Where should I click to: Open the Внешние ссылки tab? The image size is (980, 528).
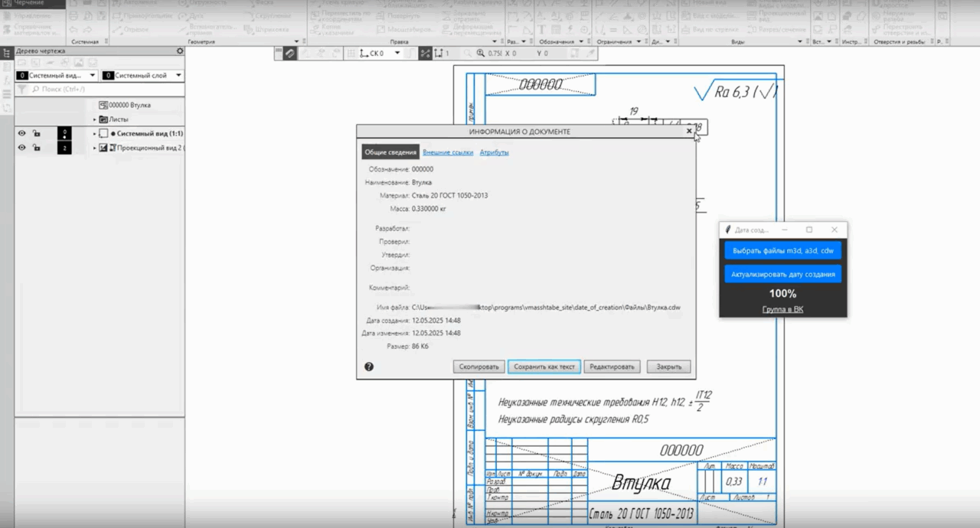point(448,152)
